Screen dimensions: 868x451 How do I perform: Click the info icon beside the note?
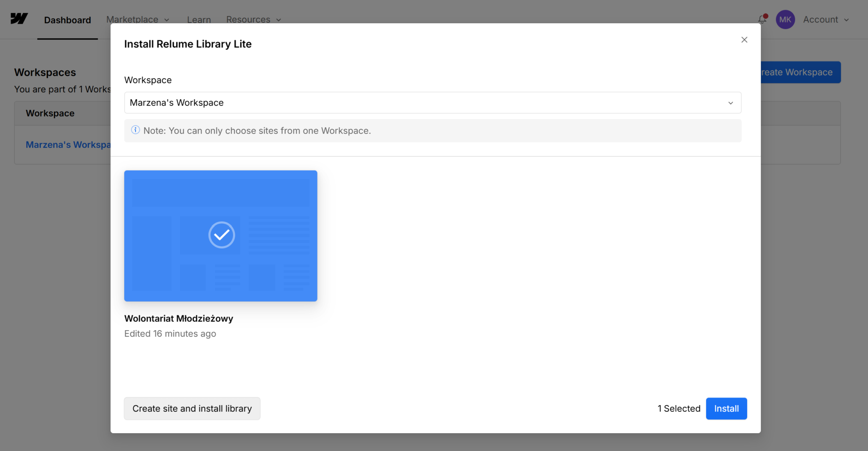click(x=135, y=130)
